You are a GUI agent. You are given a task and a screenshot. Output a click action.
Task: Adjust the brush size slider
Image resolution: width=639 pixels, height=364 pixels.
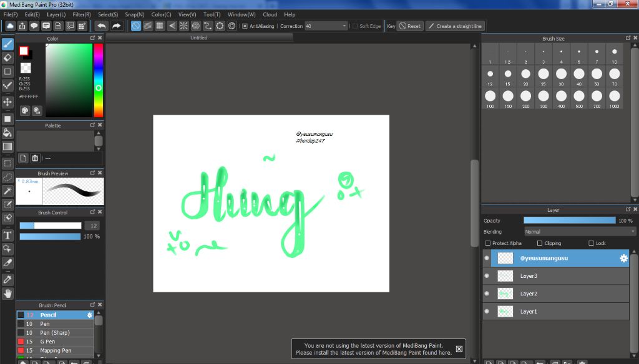51,226
